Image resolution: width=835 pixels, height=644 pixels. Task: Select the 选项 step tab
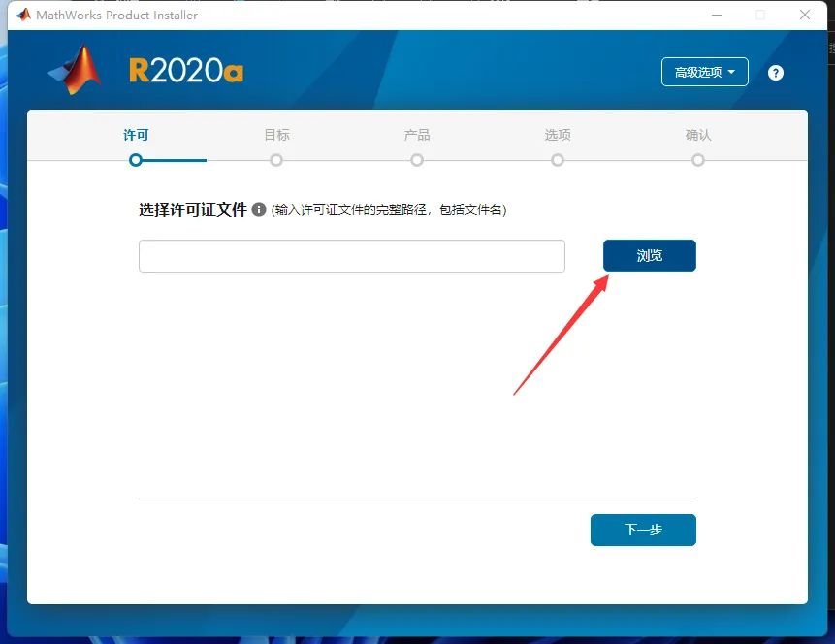coord(558,135)
